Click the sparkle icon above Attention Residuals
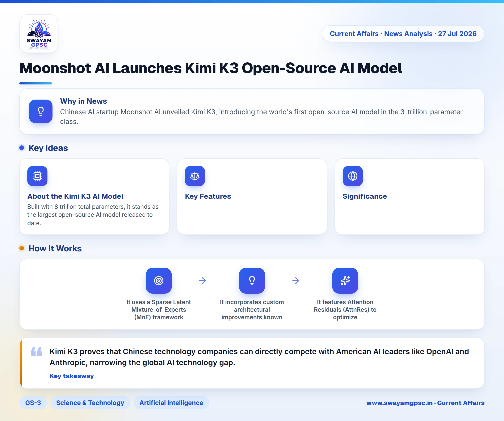This screenshot has height=421, width=504. point(345,281)
